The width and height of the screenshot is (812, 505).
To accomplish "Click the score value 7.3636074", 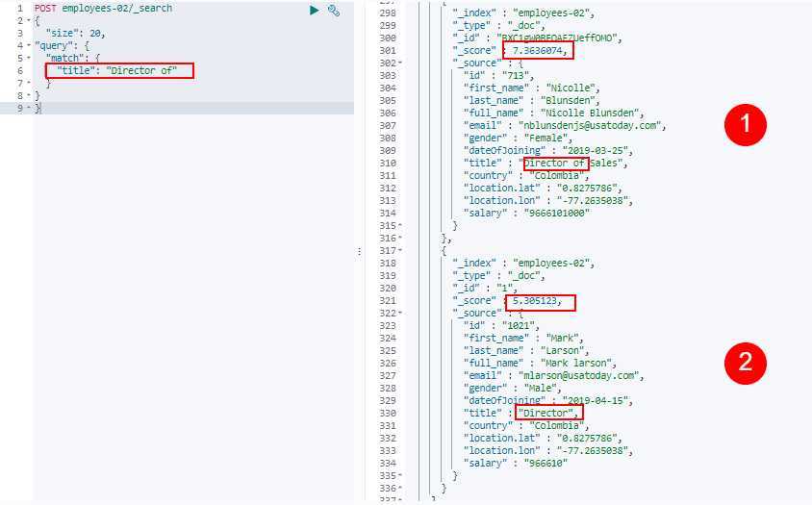I will coord(537,50).
